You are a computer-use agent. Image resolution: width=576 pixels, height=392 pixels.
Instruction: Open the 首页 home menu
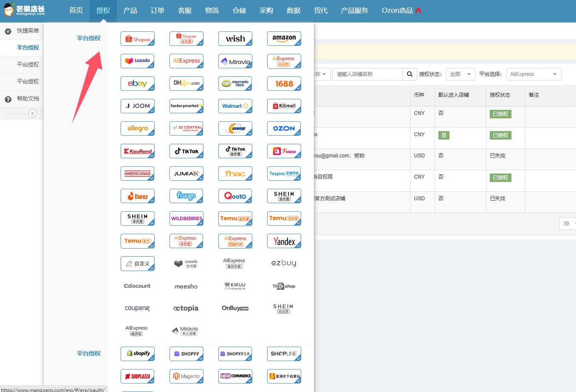point(76,11)
